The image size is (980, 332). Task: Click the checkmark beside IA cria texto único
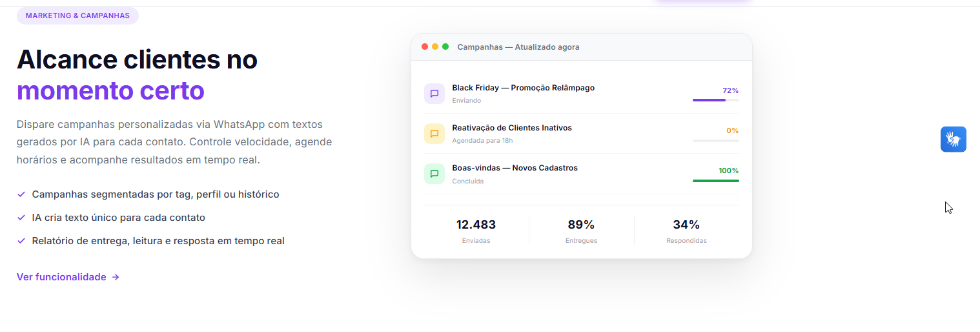21,217
